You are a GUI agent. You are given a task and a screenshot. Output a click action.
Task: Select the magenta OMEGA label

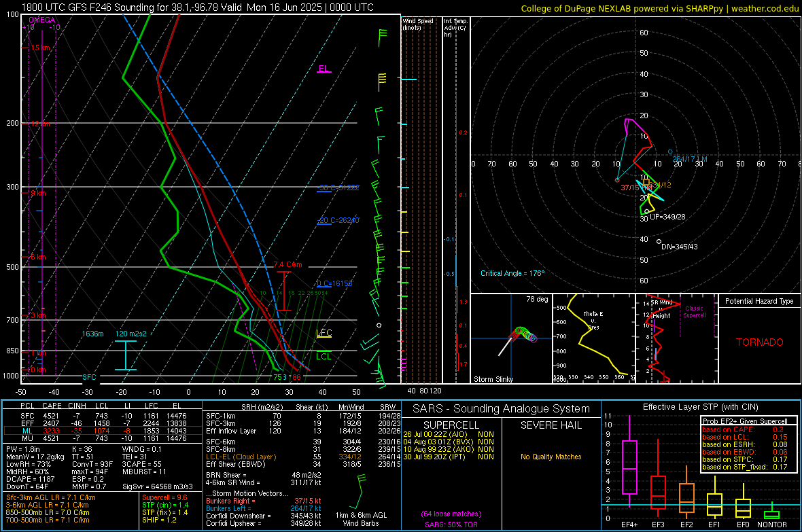pos(41,20)
